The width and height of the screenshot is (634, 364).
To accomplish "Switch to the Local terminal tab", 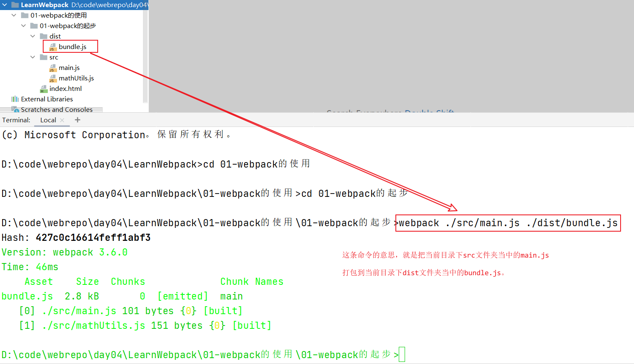I will pos(48,120).
